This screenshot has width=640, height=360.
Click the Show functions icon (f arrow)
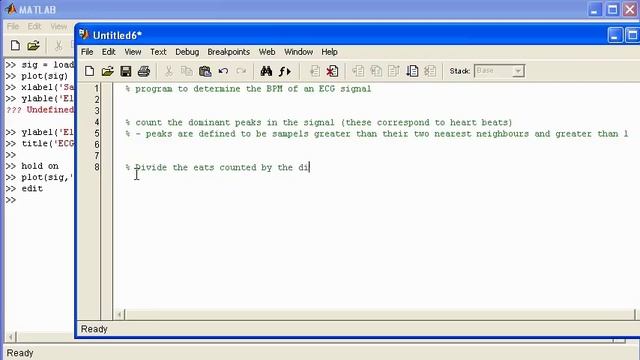[x=284, y=71]
